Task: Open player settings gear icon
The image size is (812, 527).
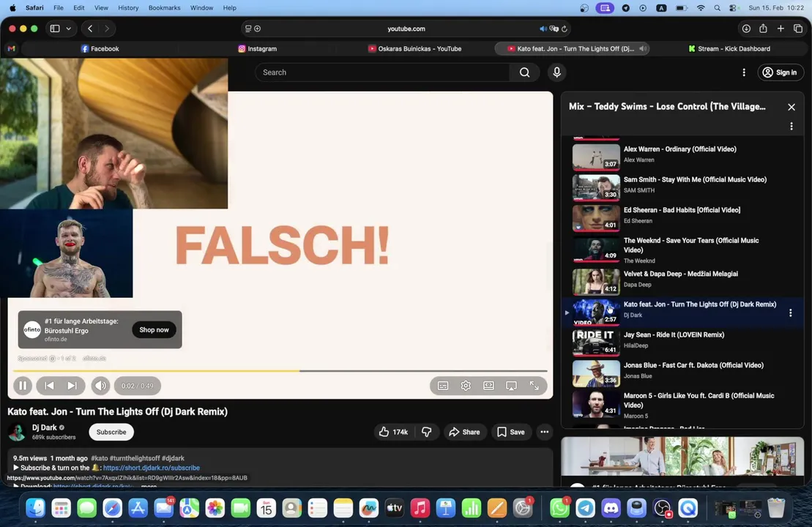Action: tap(466, 386)
